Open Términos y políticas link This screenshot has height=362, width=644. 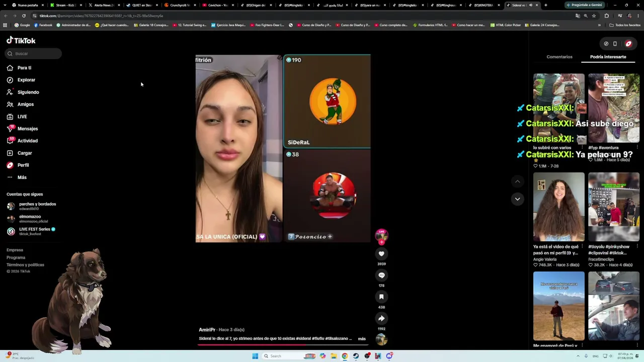[25, 265]
